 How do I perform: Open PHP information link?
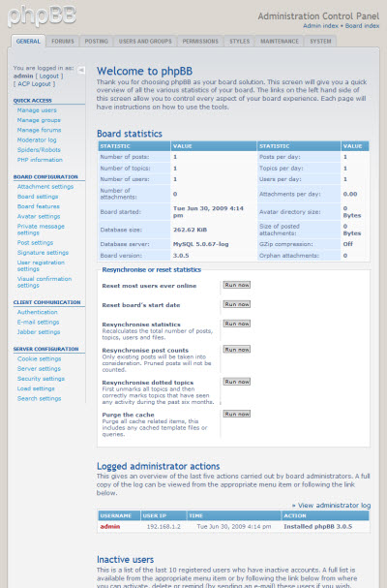click(40, 160)
